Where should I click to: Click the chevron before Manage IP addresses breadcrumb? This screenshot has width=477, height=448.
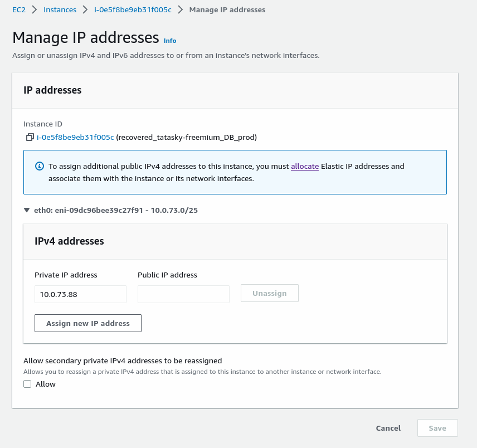click(x=181, y=9)
